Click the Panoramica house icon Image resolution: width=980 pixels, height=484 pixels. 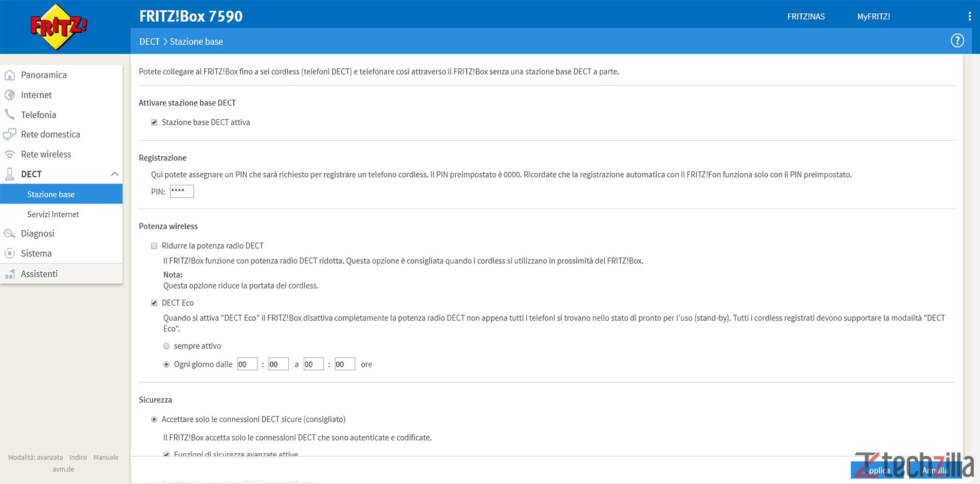pyautogui.click(x=10, y=75)
